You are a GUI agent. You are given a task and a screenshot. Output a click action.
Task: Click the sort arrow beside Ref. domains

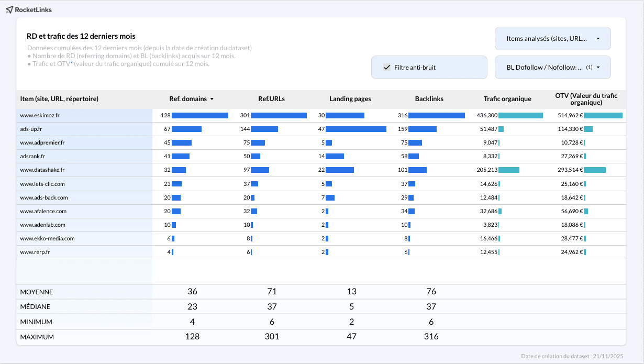tap(212, 99)
